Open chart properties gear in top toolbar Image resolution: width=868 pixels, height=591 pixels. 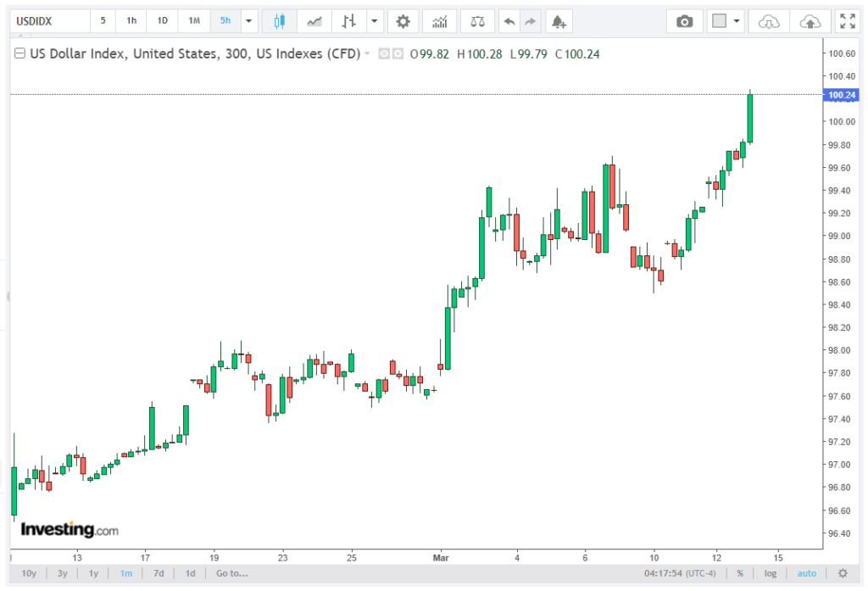tap(403, 21)
